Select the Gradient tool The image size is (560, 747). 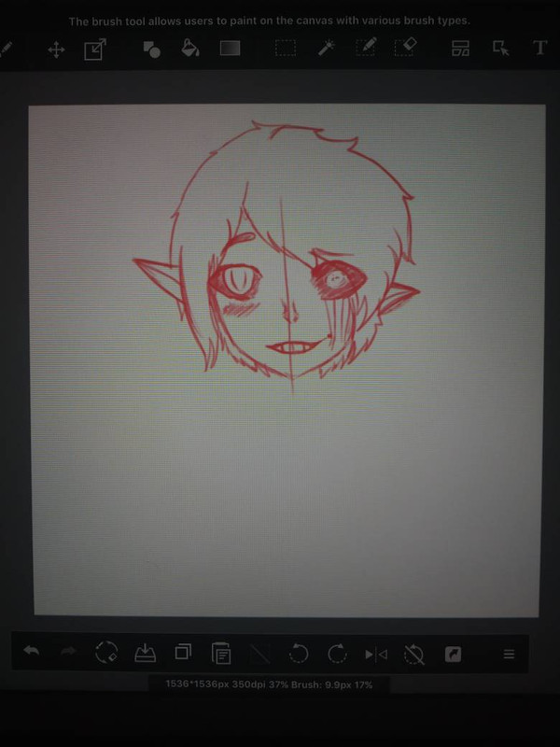coord(230,49)
